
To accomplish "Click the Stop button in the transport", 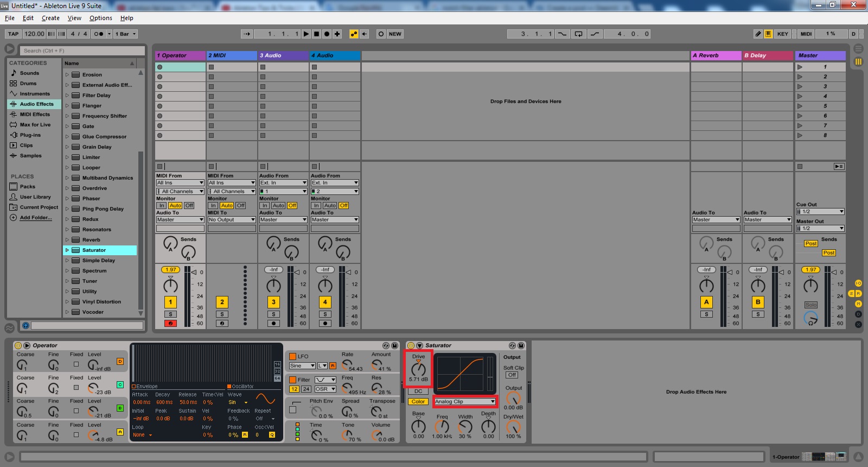I will pos(316,34).
